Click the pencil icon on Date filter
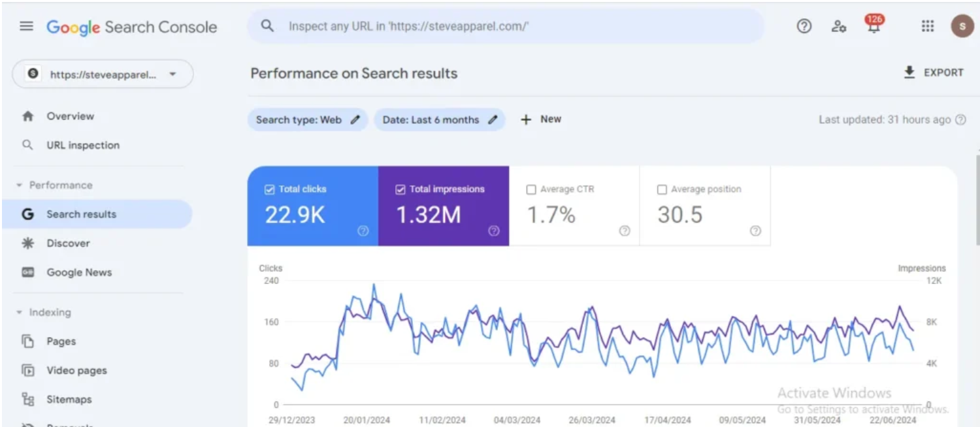This screenshot has width=980, height=427. 493,119
